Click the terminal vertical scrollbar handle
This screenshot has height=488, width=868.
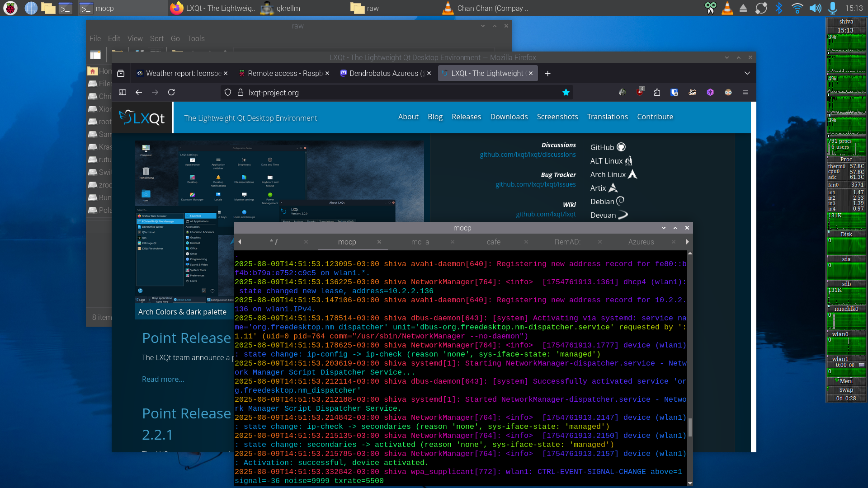tap(690, 427)
